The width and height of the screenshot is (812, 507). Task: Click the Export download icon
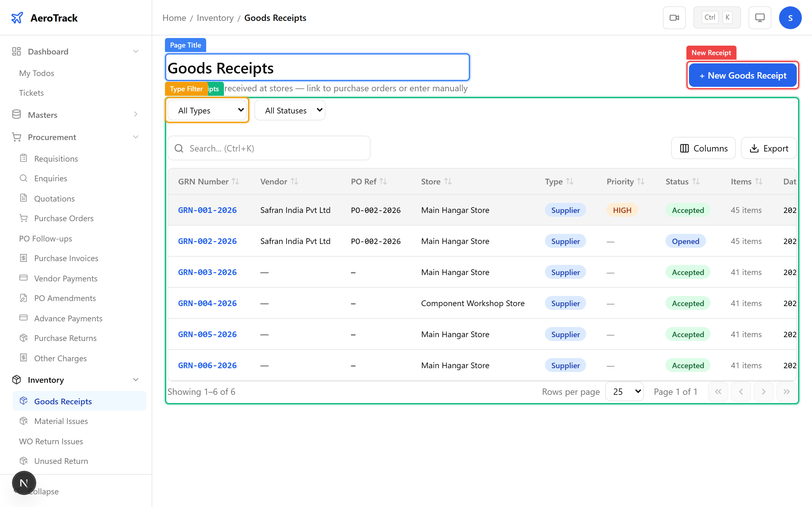coord(754,148)
